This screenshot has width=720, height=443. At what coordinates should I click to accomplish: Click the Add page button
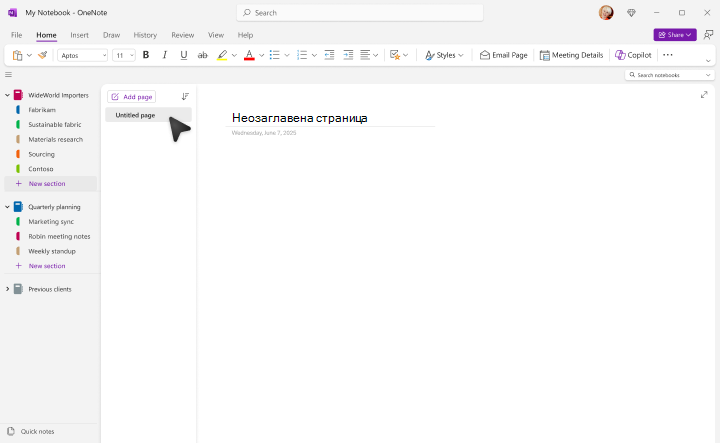(x=132, y=97)
